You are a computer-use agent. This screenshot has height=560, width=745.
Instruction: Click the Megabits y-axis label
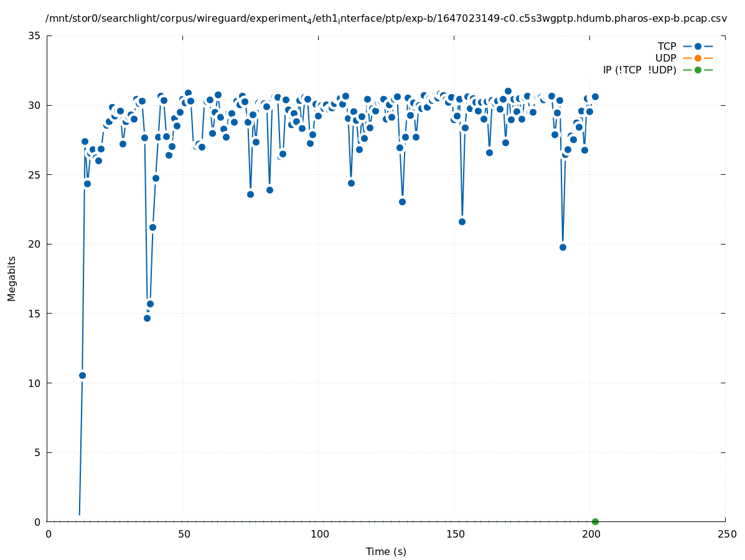pos(12,278)
